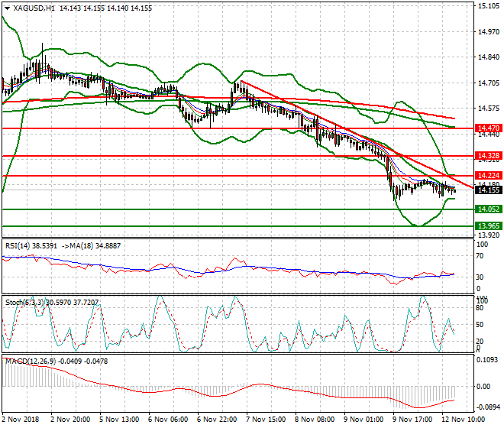Select the 14.470 red resistance price tag
This screenshot has height=428, width=504.
click(488, 128)
